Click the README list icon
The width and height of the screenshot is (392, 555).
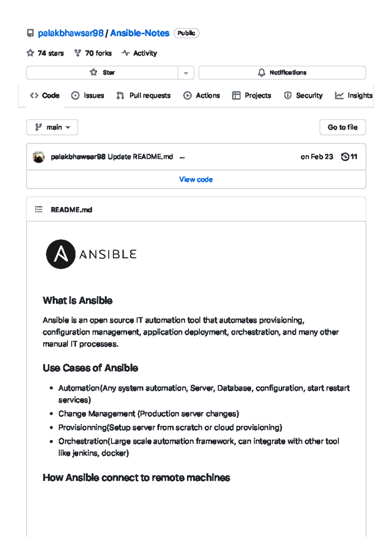point(38,209)
